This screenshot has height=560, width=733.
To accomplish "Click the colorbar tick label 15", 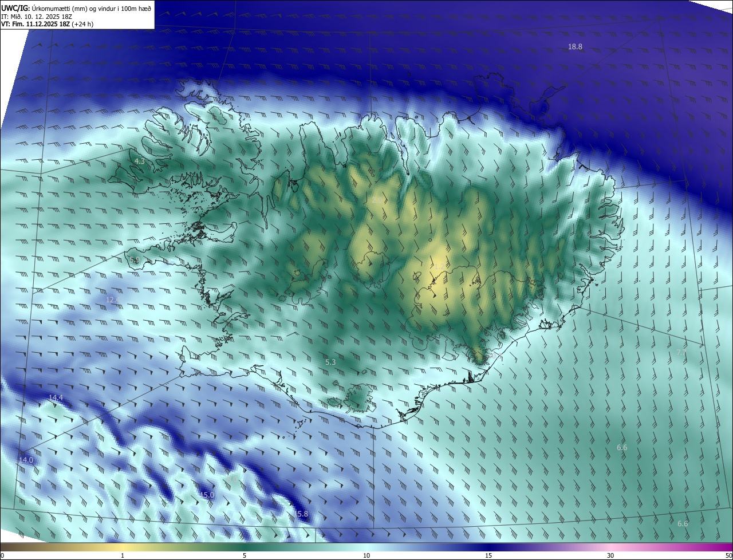I will (x=488, y=555).
